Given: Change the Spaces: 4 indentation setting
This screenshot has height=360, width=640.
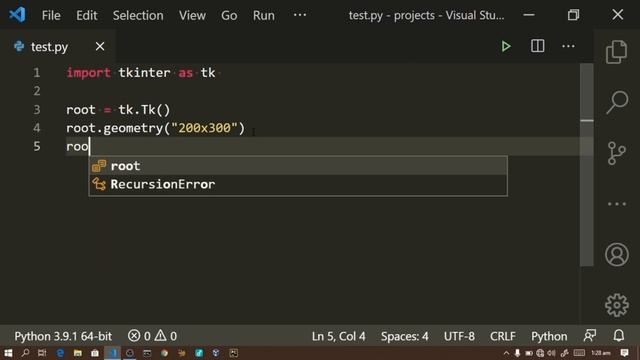Looking at the screenshot, I should point(404,336).
